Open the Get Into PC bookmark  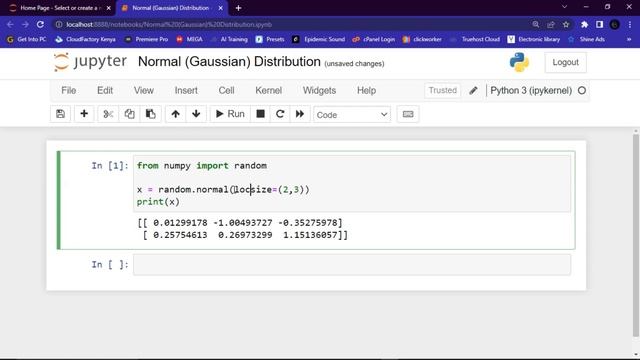27,40
